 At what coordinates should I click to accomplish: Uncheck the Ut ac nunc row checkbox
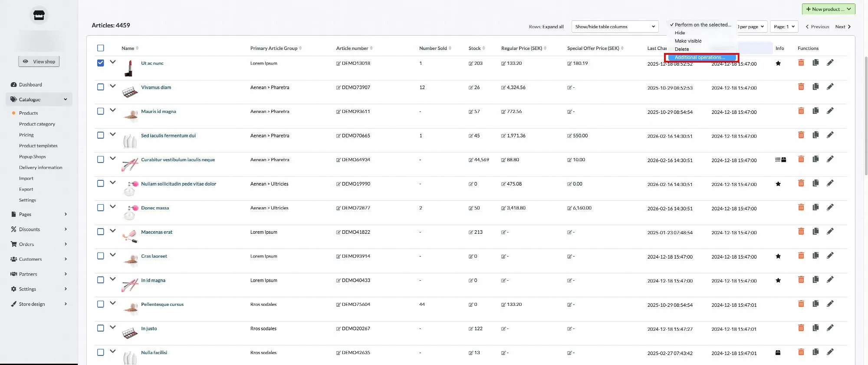pyautogui.click(x=101, y=63)
